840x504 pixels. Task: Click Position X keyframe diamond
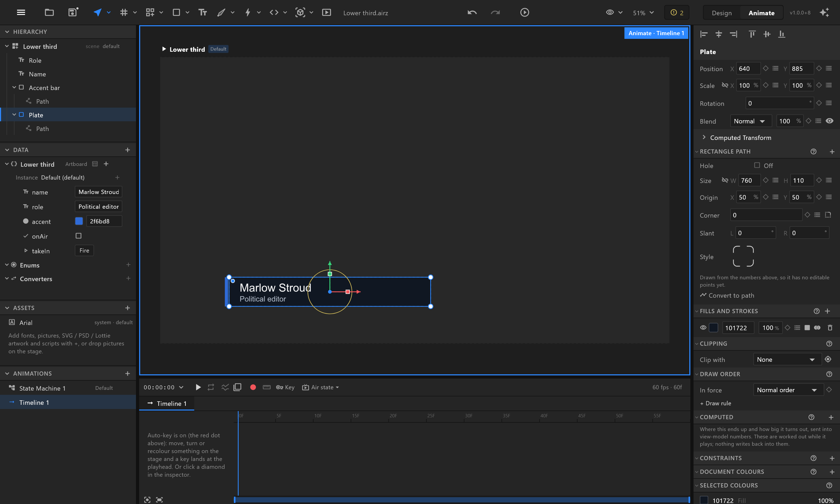tap(766, 69)
